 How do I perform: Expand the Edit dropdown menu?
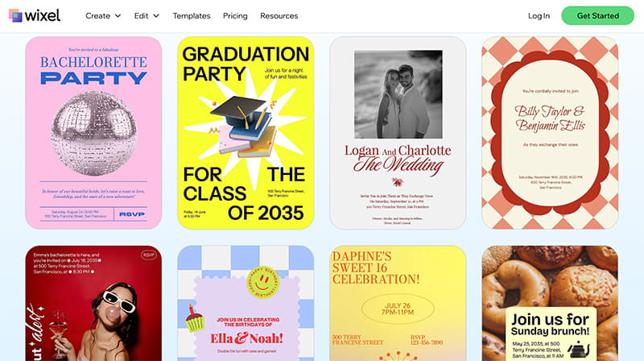point(147,15)
